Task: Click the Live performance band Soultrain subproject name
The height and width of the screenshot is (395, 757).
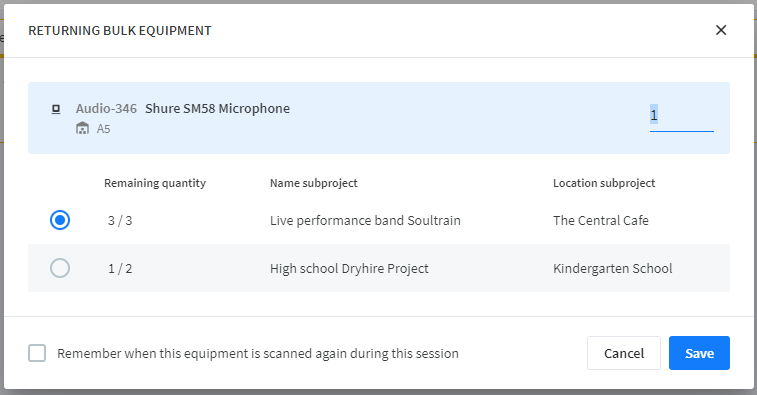Action: pyautogui.click(x=365, y=221)
